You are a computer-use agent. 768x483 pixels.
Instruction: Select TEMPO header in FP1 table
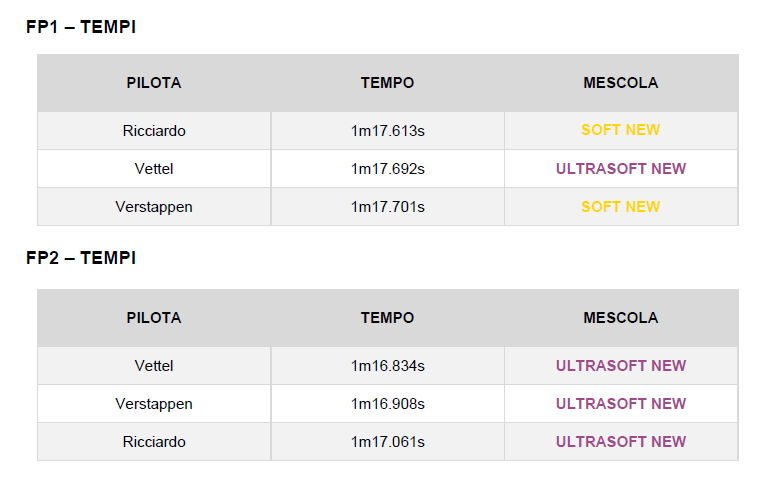pyautogui.click(x=387, y=83)
